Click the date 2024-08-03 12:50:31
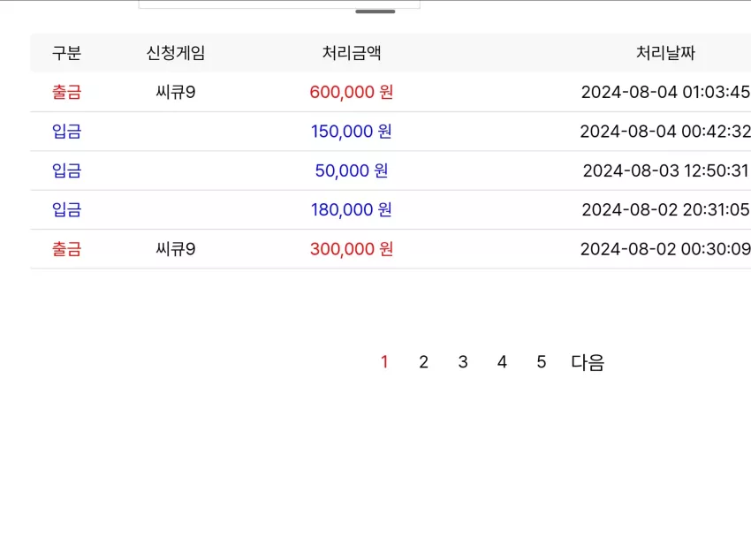751x560 pixels. point(666,170)
